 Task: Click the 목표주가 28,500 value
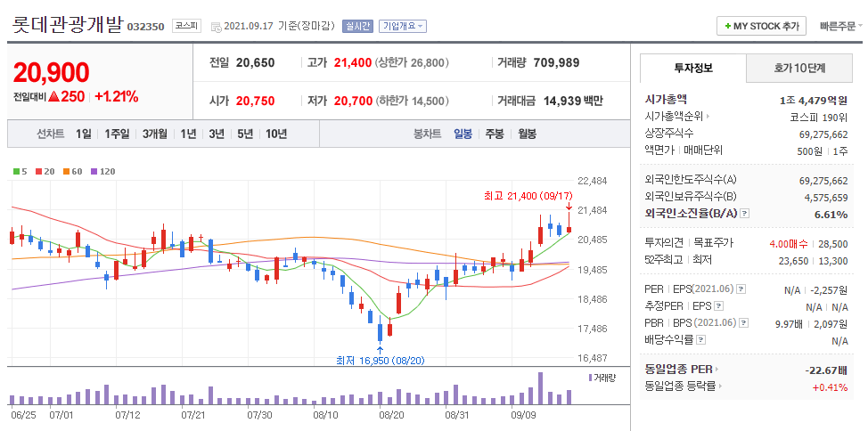(x=832, y=243)
